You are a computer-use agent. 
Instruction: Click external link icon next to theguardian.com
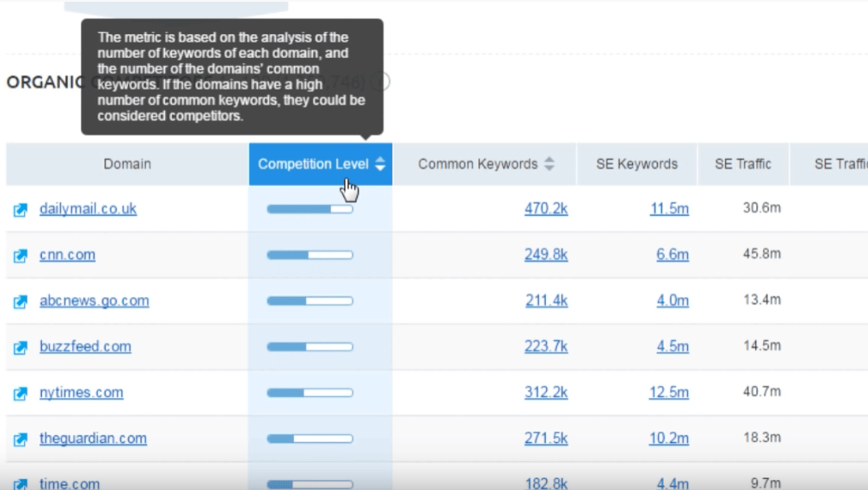coord(21,440)
